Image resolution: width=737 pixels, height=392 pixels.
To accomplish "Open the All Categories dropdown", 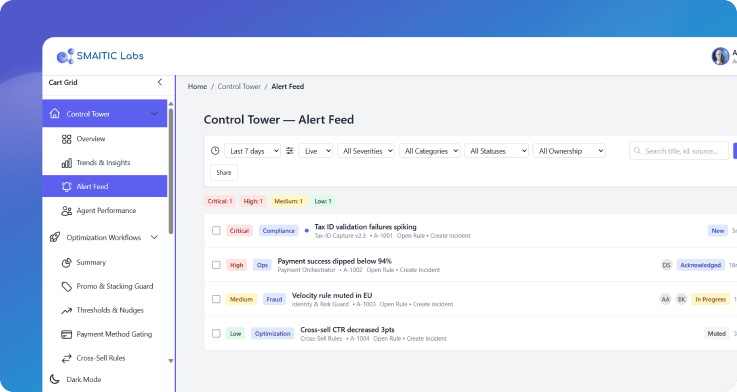I will 430,151.
